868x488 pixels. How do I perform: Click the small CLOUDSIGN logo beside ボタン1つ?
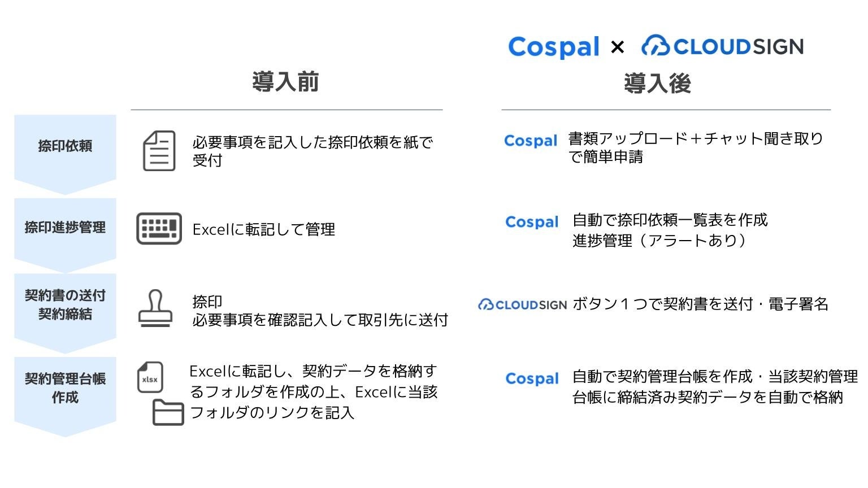522,305
